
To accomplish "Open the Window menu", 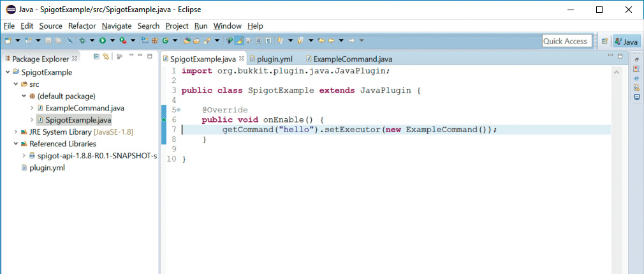I will click(227, 26).
